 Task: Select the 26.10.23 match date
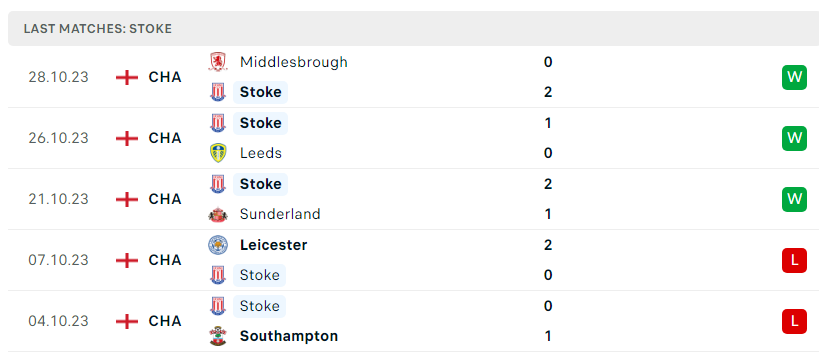pyautogui.click(x=58, y=138)
